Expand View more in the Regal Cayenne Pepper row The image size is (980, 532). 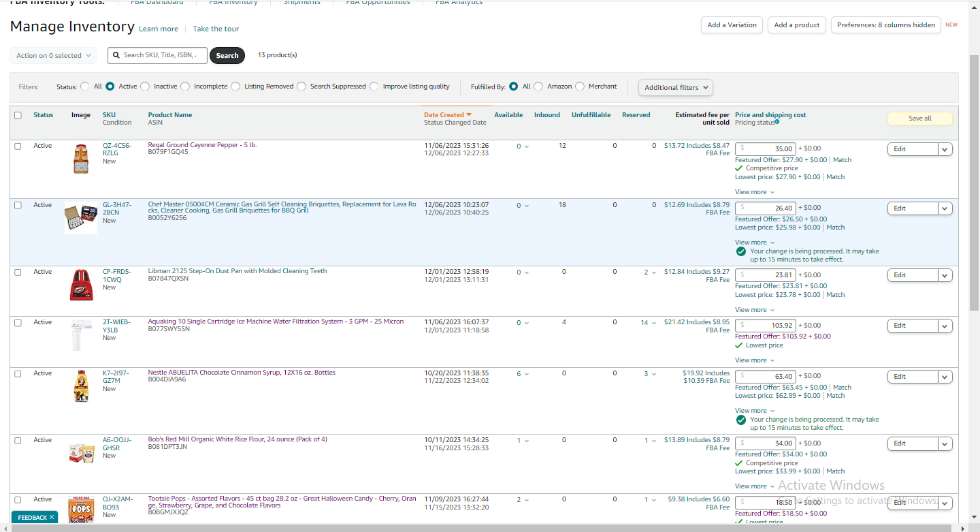click(755, 192)
